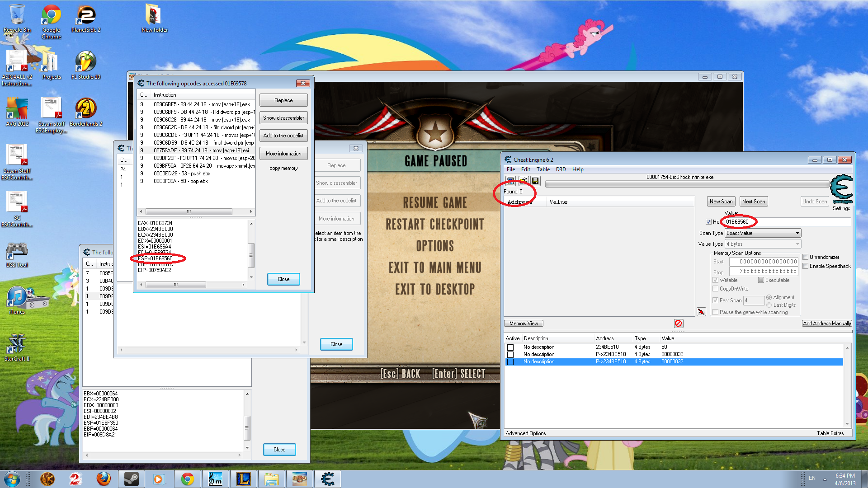The width and height of the screenshot is (868, 488).
Task: Open the D3D menu in Cheat Engine
Action: click(561, 169)
